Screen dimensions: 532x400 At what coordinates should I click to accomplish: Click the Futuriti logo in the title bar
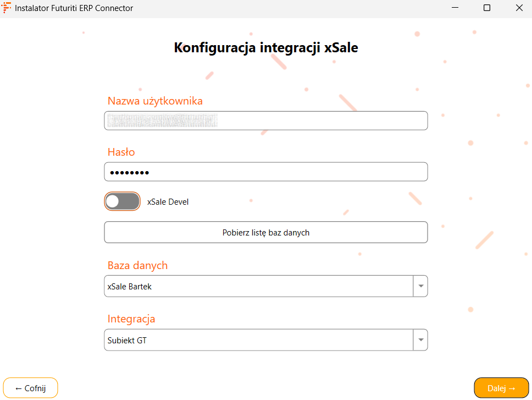[7, 8]
